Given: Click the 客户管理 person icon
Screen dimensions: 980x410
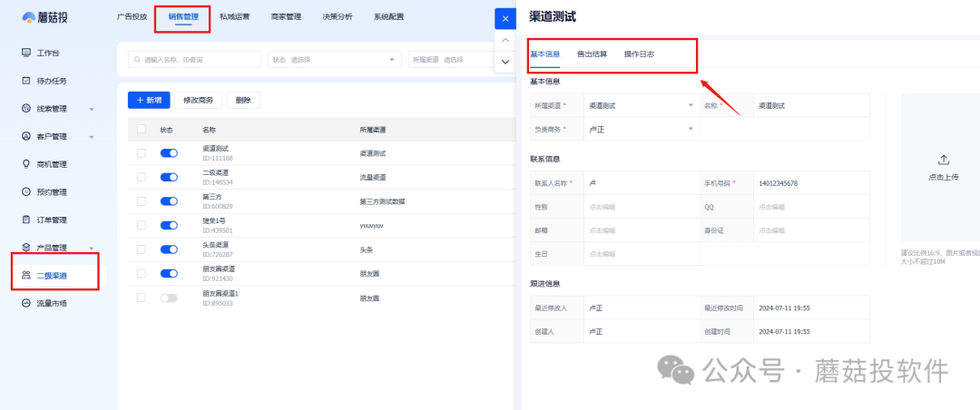Looking at the screenshot, I should (26, 136).
